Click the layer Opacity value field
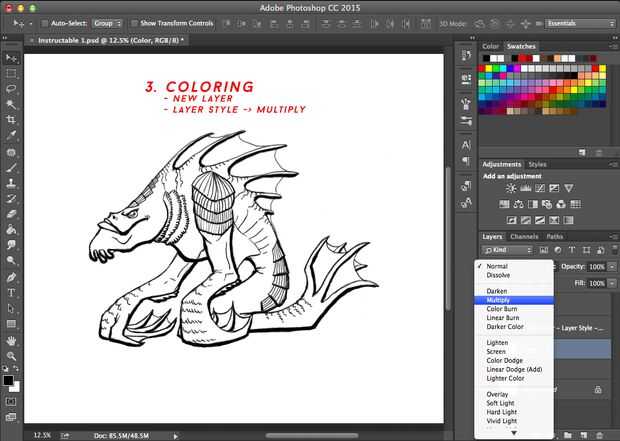This screenshot has width=620, height=441. [x=597, y=267]
